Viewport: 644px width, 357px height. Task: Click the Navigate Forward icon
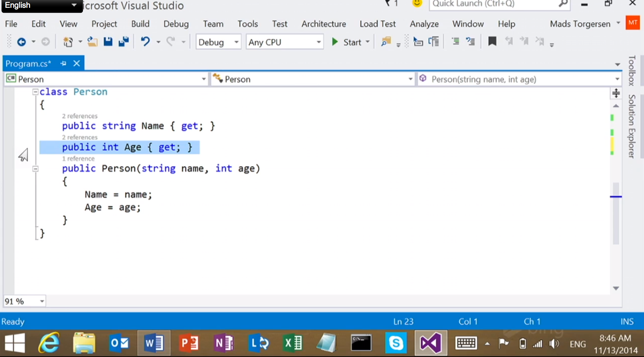(x=45, y=42)
